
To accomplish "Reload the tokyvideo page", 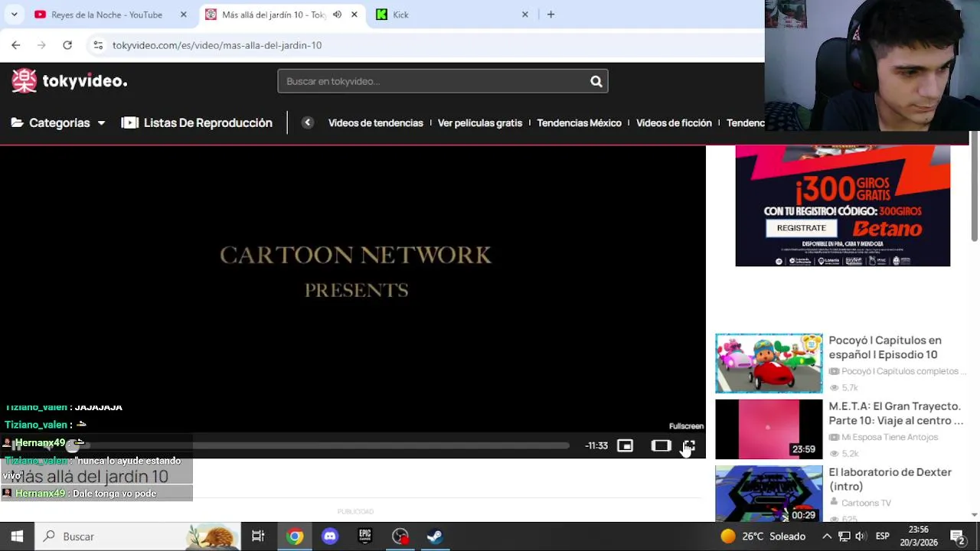I will point(67,45).
